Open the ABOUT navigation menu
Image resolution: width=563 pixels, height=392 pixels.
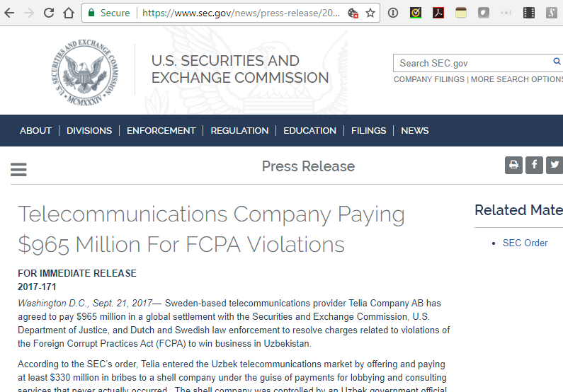click(35, 130)
